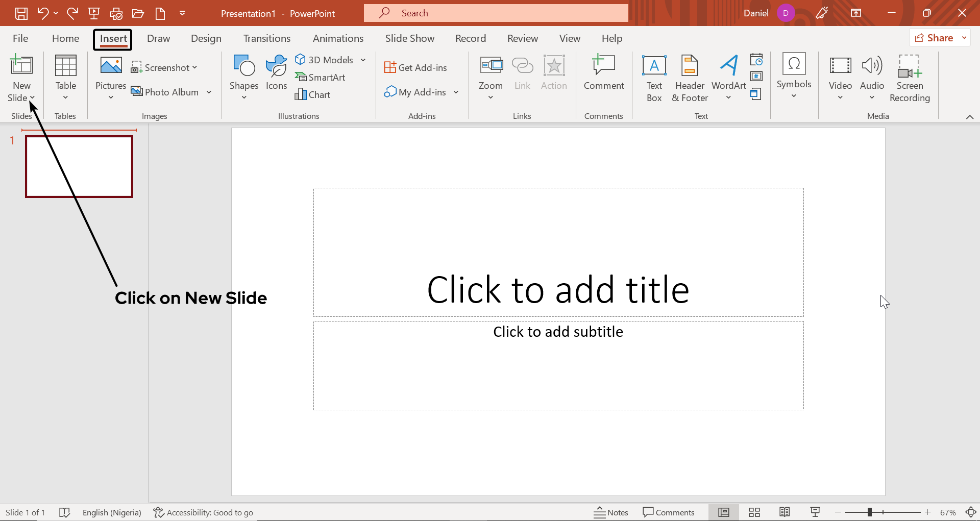This screenshot has width=980, height=521.
Task: Open the 3D Models dropdown arrow
Action: pos(363,60)
